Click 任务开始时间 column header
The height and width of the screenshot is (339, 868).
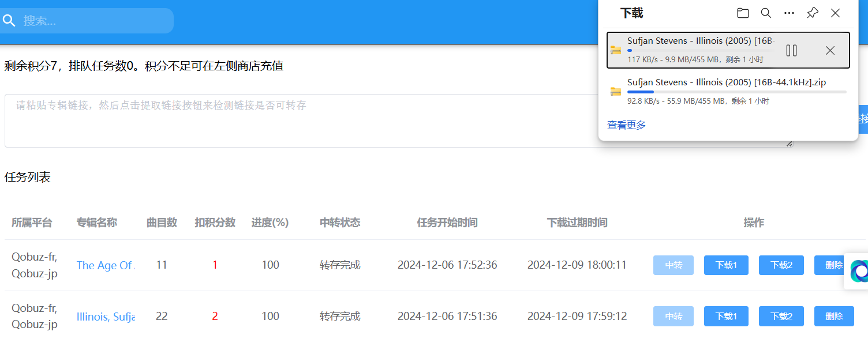pyautogui.click(x=447, y=223)
